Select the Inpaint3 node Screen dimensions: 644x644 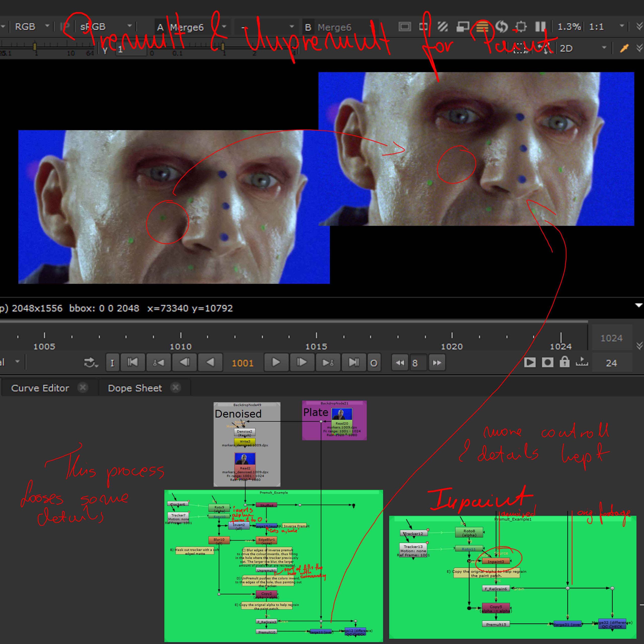click(x=496, y=561)
